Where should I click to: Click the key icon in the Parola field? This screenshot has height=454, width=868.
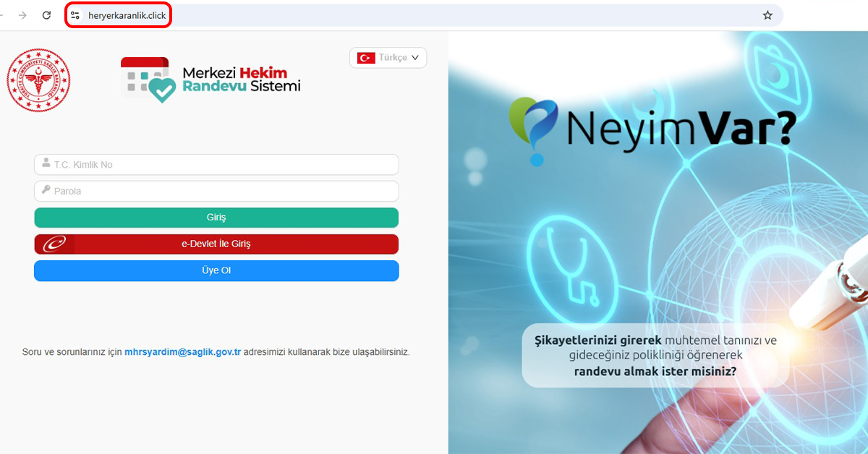44,191
